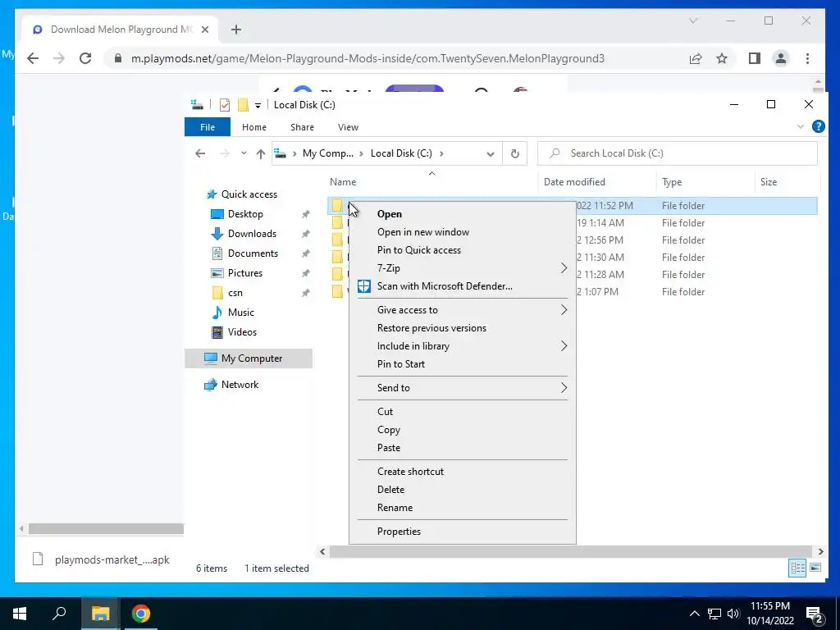Screen dimensions: 840x630
Task: Open Chrome's three-dot menu
Action: tap(807, 58)
